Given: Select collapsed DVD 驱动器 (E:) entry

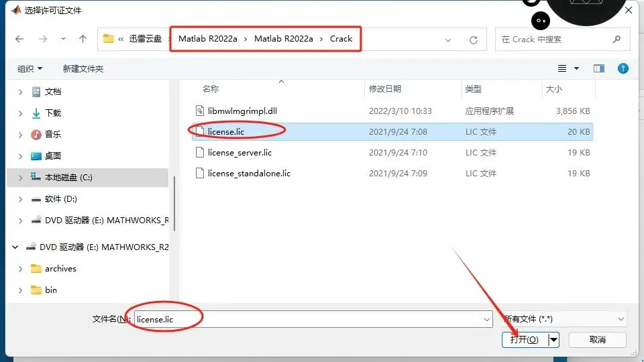Looking at the screenshot, I should [107, 221].
